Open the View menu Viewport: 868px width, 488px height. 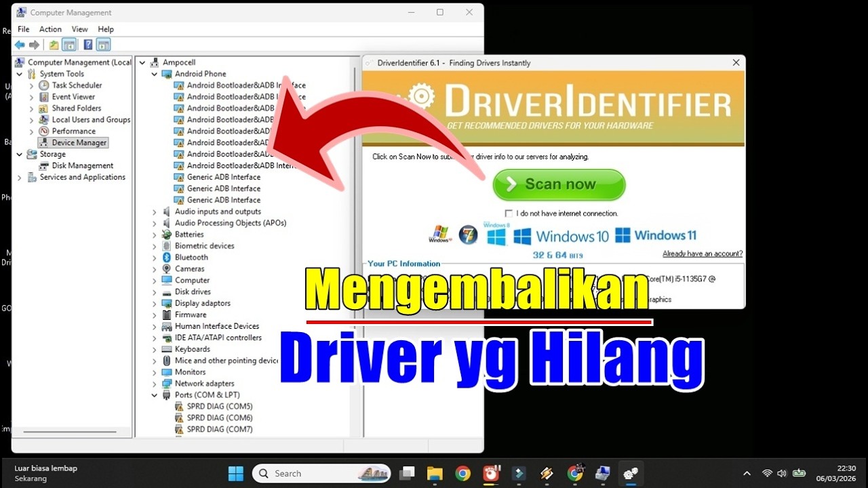tap(80, 29)
